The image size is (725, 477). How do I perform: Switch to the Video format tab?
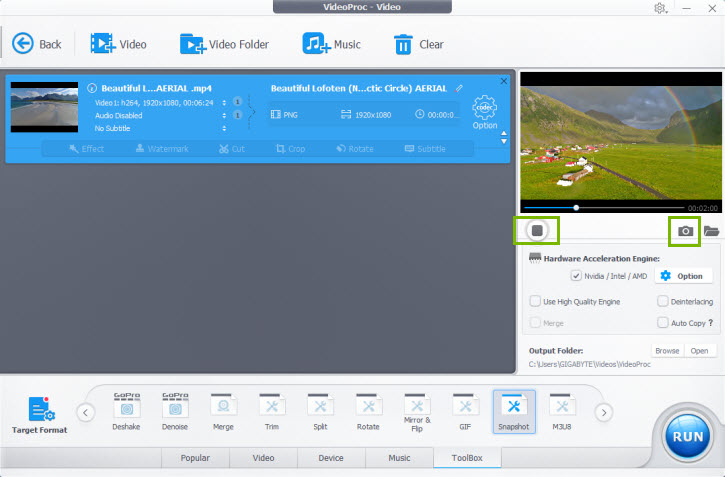263,458
